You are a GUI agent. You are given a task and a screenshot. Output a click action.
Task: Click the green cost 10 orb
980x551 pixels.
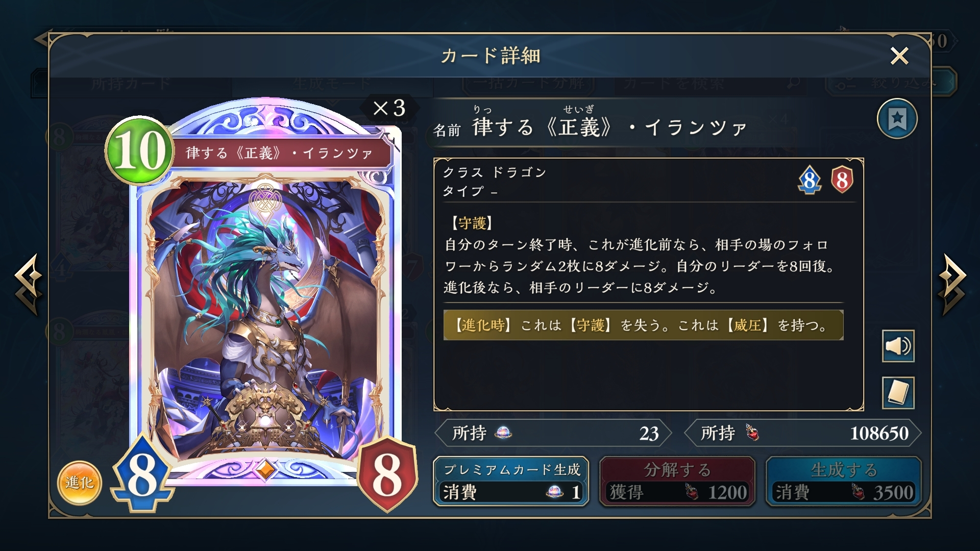click(x=138, y=150)
